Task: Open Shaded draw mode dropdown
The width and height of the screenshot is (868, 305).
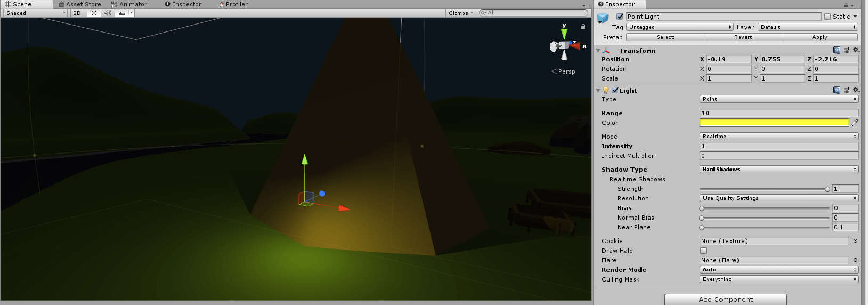Action: pos(35,13)
